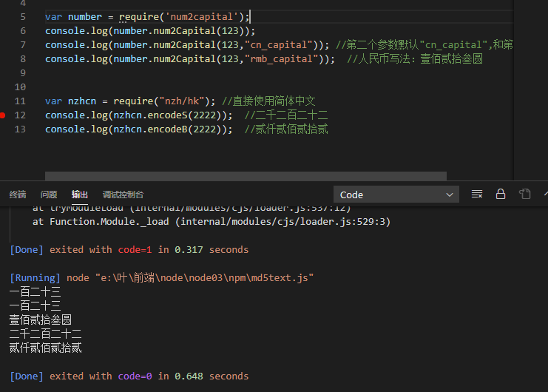Click the editor horizontal scrollbar
The height and width of the screenshot is (392, 548).
[x=246, y=176]
